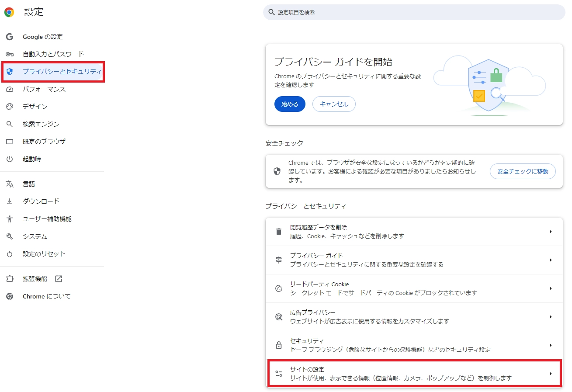Click the 安全チェックに移動 button
This screenshot has height=392, width=572.
pos(523,171)
